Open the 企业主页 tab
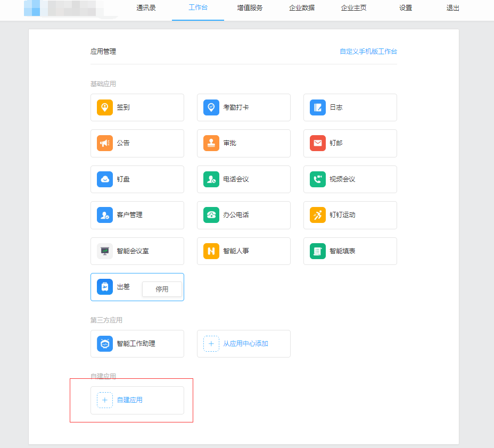This screenshot has width=494, height=448. pos(353,8)
